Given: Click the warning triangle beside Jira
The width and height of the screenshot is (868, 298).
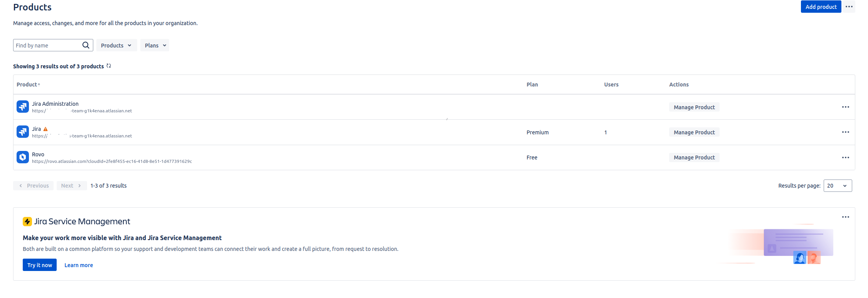Looking at the screenshot, I should (x=45, y=129).
